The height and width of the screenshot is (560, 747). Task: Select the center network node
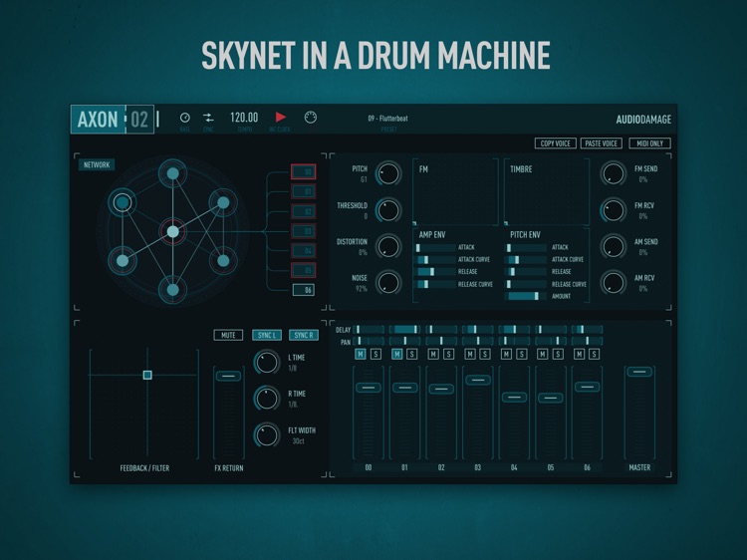pos(172,231)
